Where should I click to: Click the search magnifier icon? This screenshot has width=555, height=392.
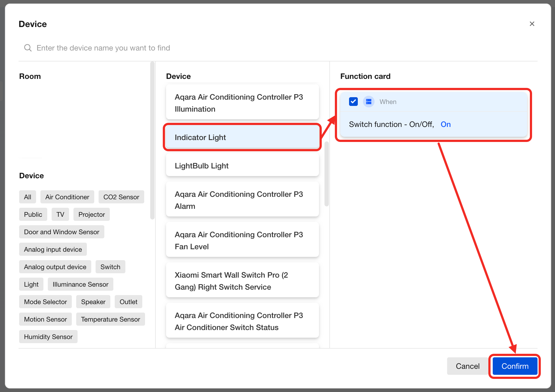point(28,48)
